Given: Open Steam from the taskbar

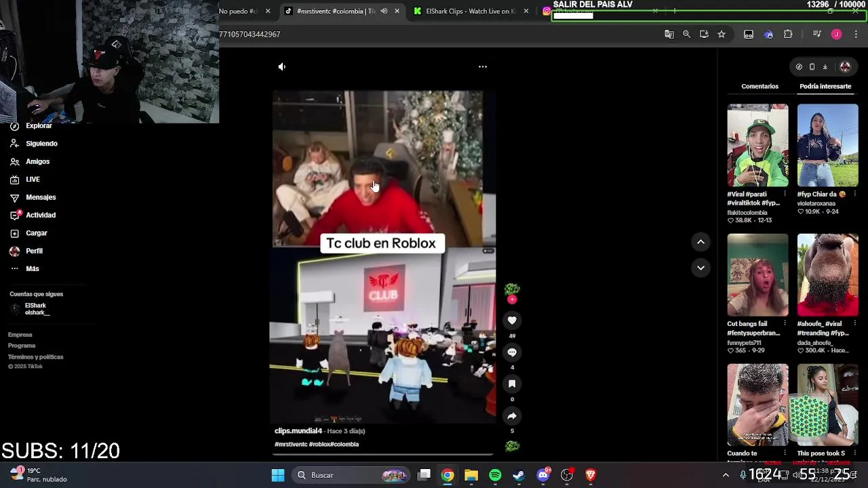Looking at the screenshot, I should (519, 475).
